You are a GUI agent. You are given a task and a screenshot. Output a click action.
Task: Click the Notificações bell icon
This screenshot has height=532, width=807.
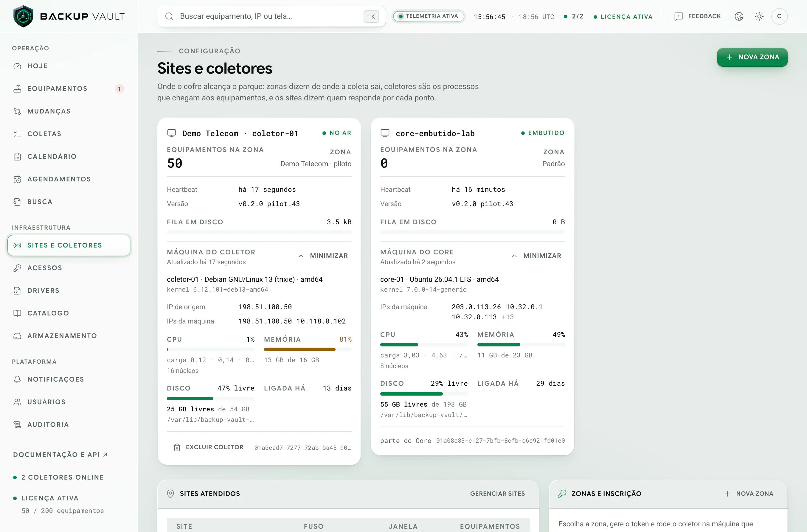point(17,379)
